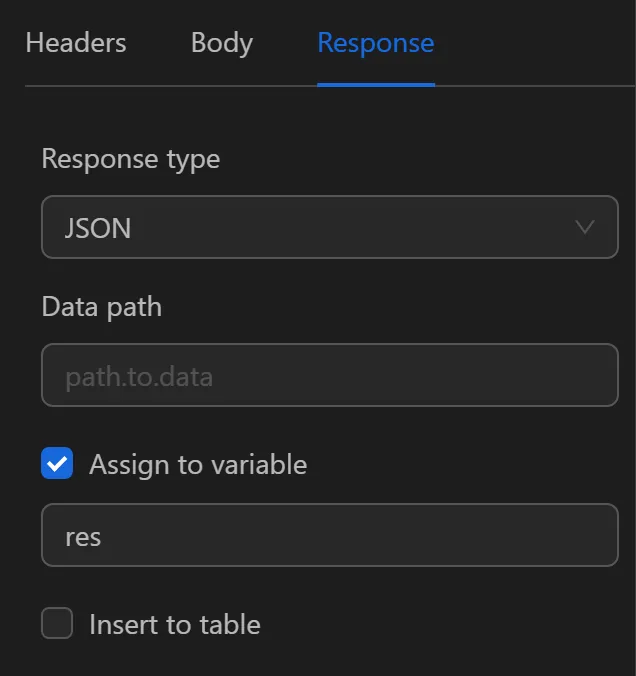This screenshot has width=636, height=676.
Task: Focus the Data path input field
Action: (x=329, y=376)
